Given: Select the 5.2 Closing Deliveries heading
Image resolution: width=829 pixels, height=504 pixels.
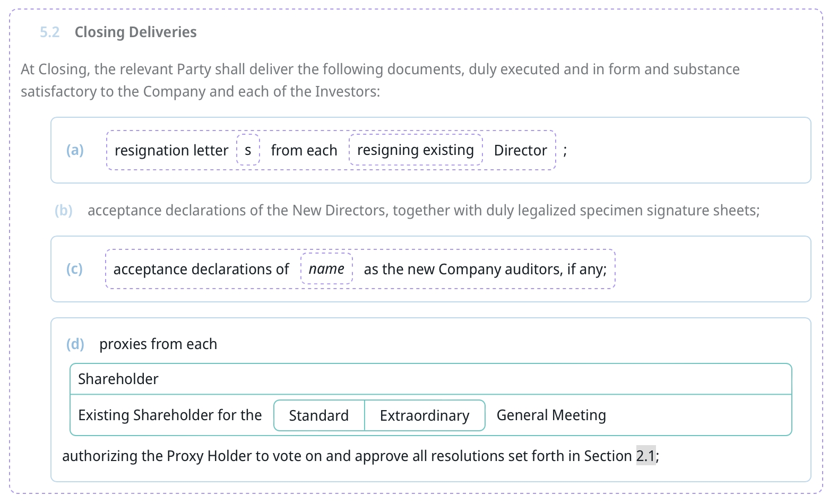Looking at the screenshot, I should point(135,32).
